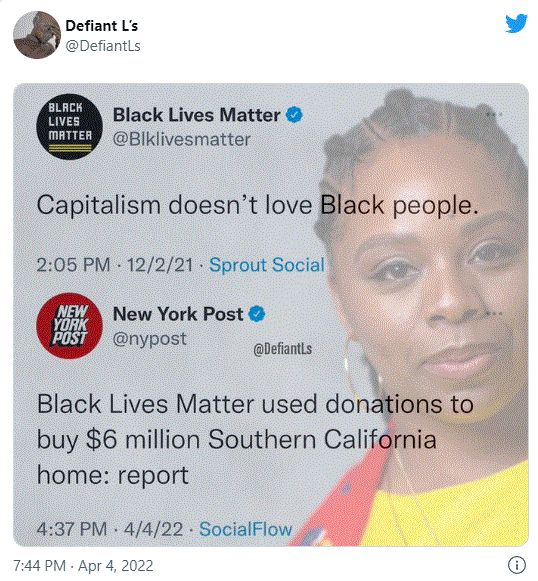Click the SocialFlow source link
The width and height of the screenshot is (538, 581).
[246, 529]
